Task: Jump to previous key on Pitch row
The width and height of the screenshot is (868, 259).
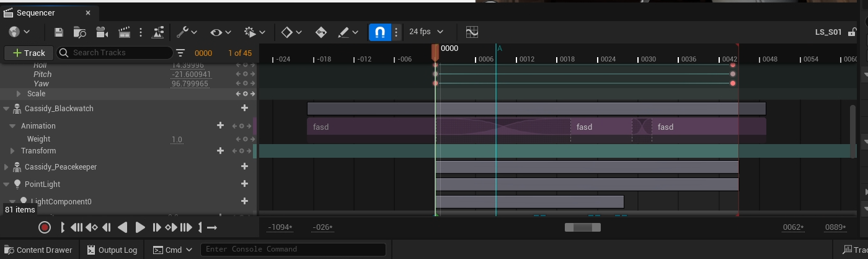Action: pos(238,75)
